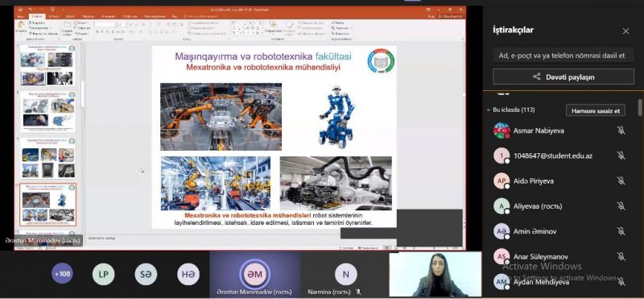Select the AP avatar of Aidə Piriyeva
The image size is (644, 299).
point(502,181)
